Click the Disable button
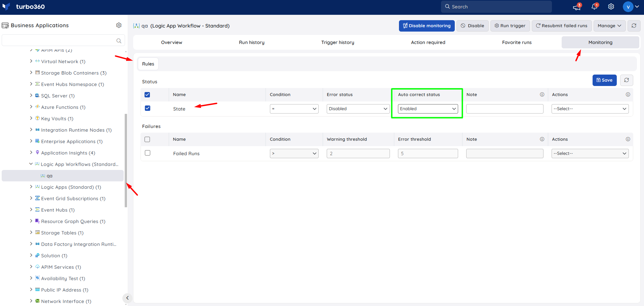Image resolution: width=644 pixels, height=306 pixels. click(473, 26)
